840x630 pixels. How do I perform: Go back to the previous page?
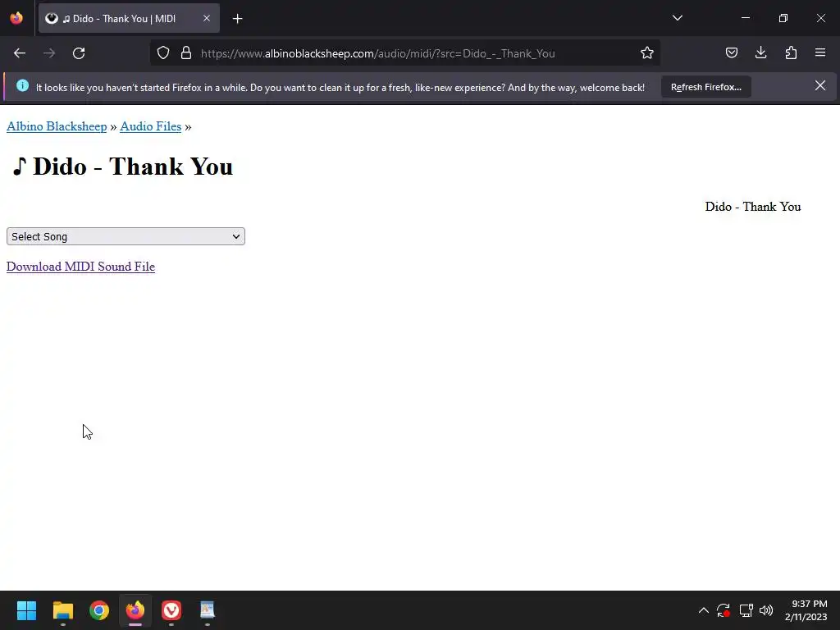pyautogui.click(x=20, y=53)
